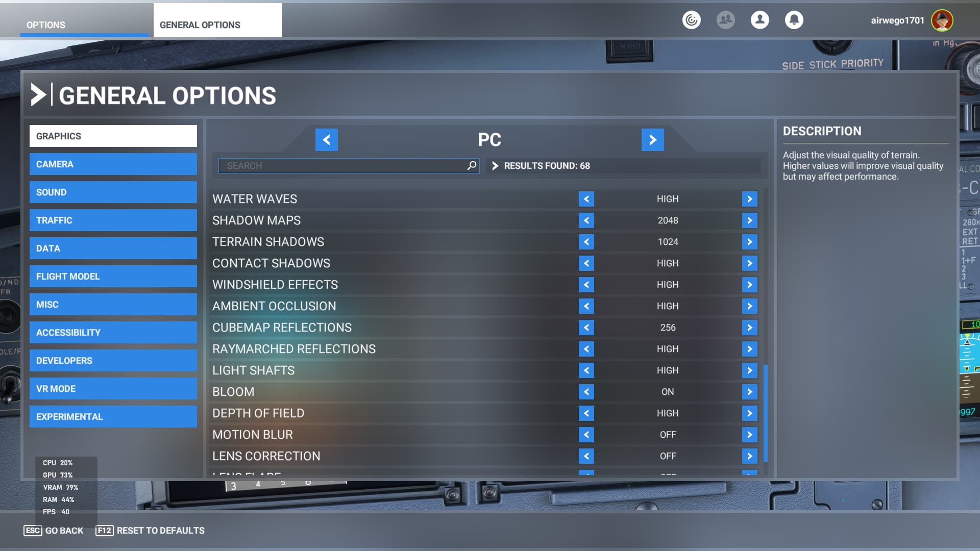
Task: Lower Light Shafts quality
Action: pos(586,370)
